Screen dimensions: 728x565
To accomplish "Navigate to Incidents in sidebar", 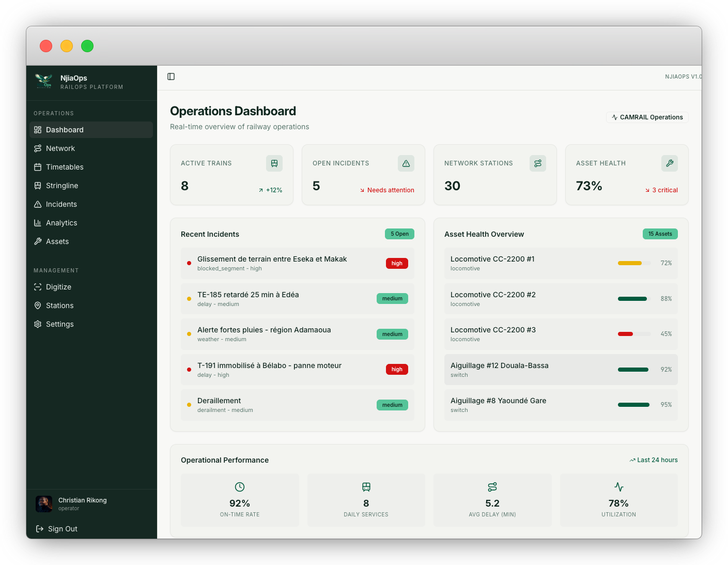I will point(61,204).
